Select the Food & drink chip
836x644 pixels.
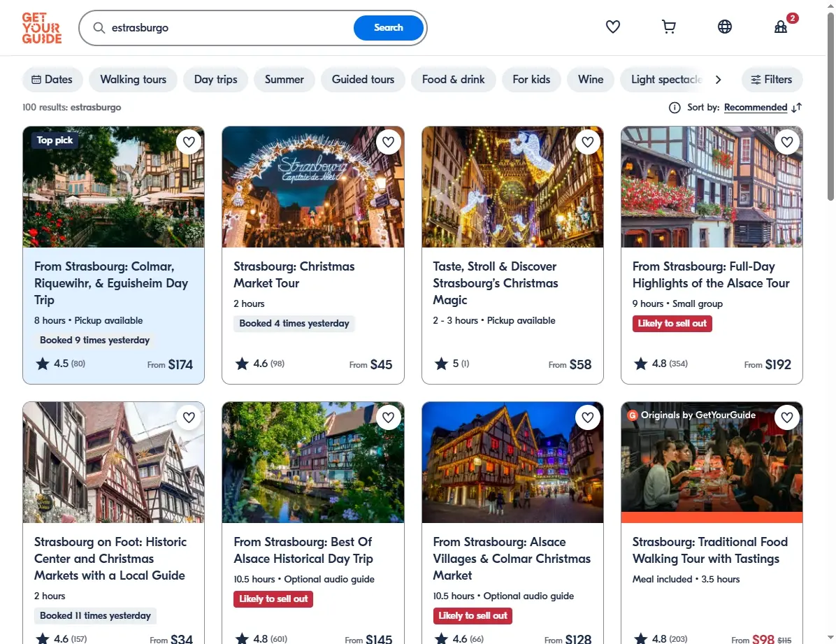pos(453,80)
